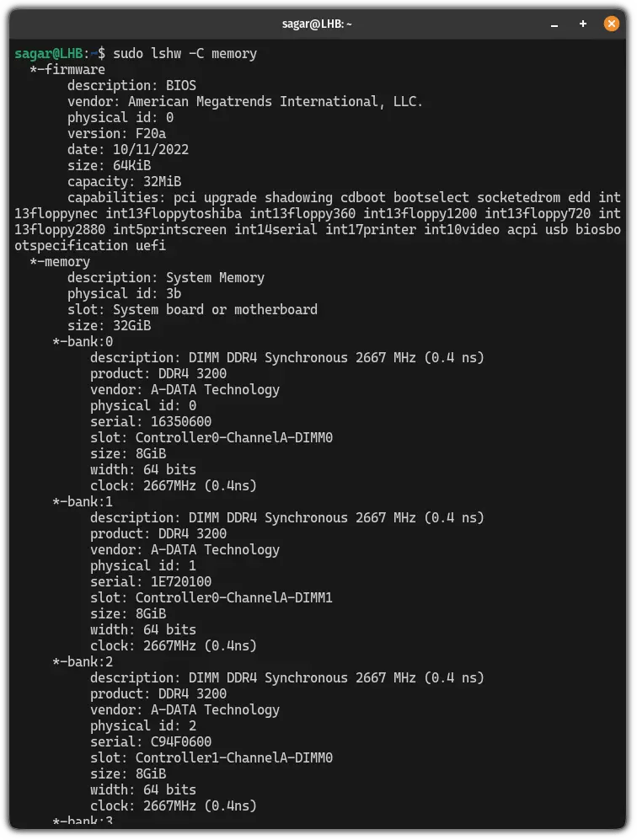
Task: Click the title bar labeled sagar@LHB: ~
Action: pos(318,24)
